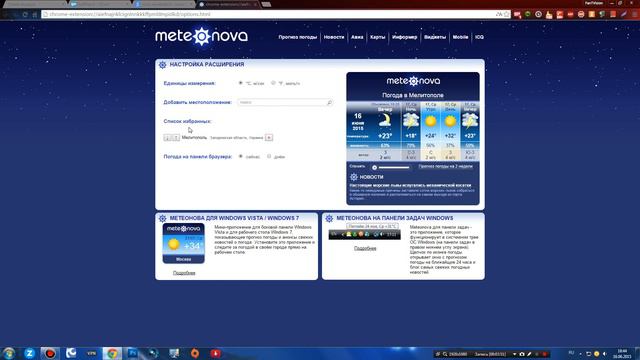Open Chrome from the taskbar
Image resolution: width=640 pixels, height=360 pixels.
112,353
